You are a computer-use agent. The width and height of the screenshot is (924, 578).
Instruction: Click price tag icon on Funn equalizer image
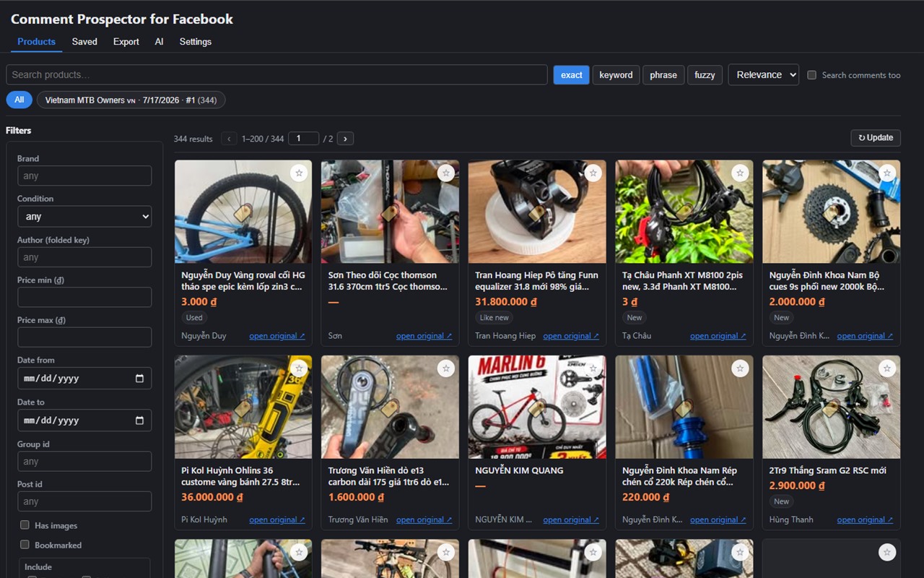pyautogui.click(x=536, y=212)
